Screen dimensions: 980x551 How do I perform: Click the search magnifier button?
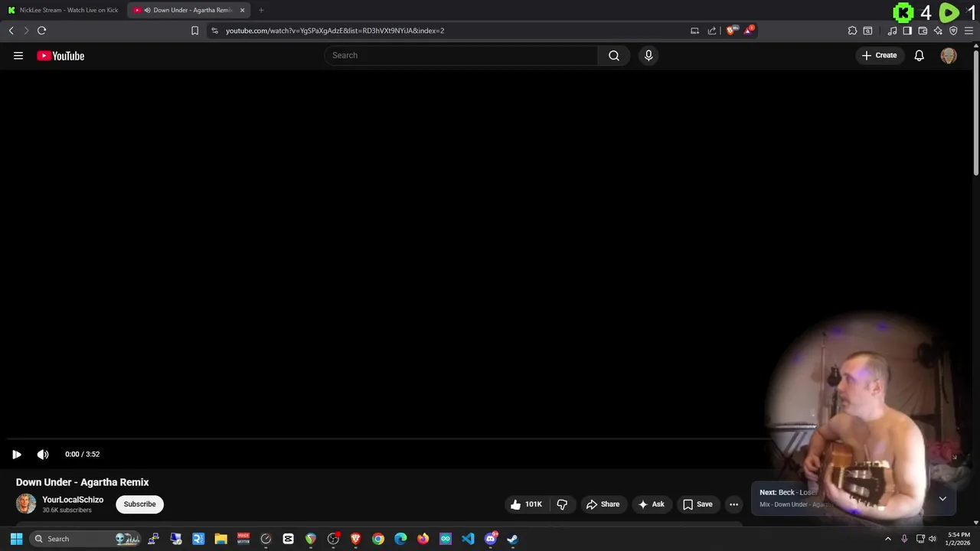click(614, 55)
